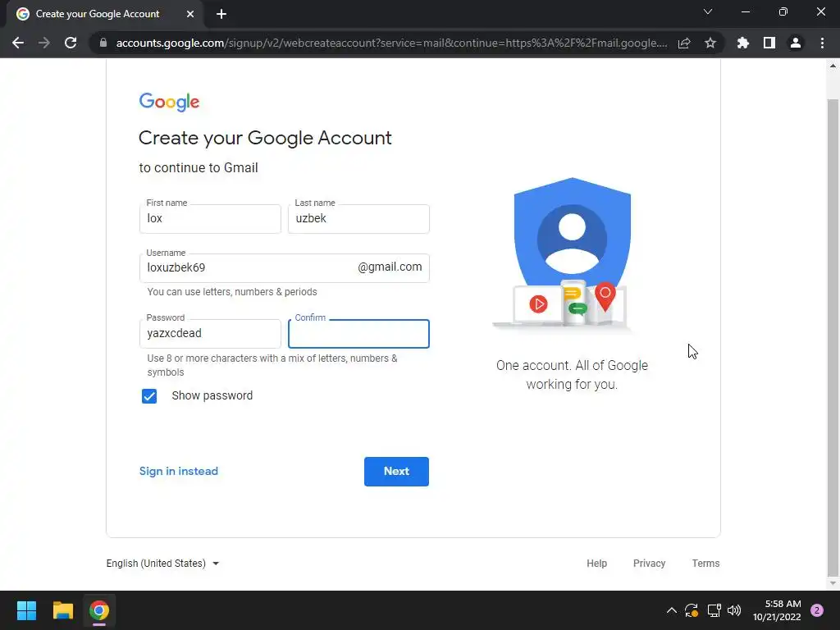Click the browser forward arrow

click(44, 43)
